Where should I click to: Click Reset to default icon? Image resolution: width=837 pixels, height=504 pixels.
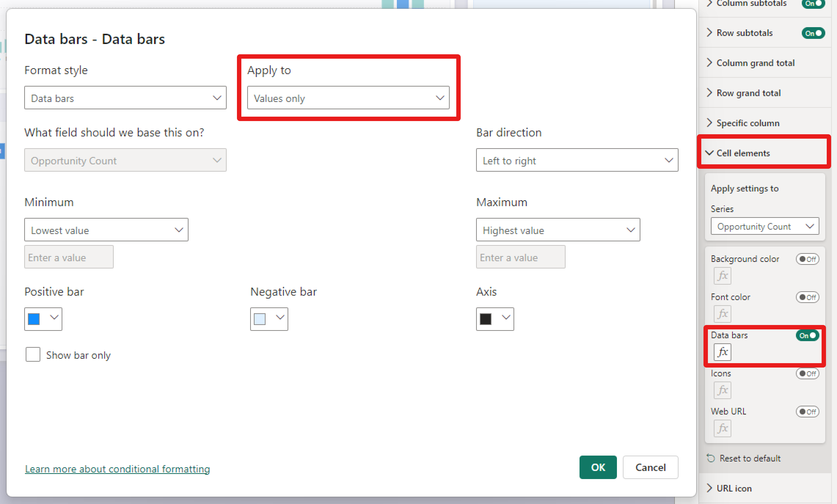click(x=711, y=458)
